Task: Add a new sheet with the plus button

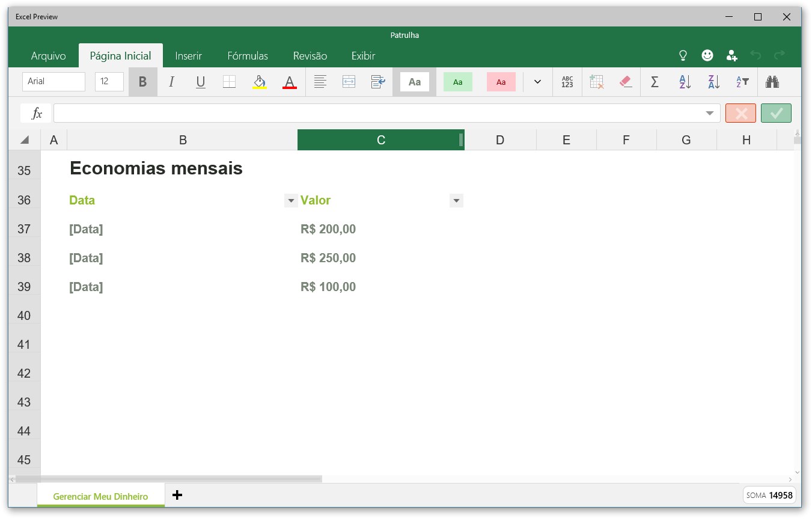Action: click(177, 495)
